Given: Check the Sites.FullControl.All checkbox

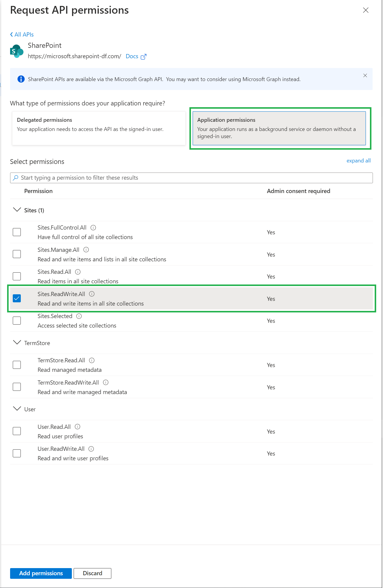Looking at the screenshot, I should coord(17,232).
